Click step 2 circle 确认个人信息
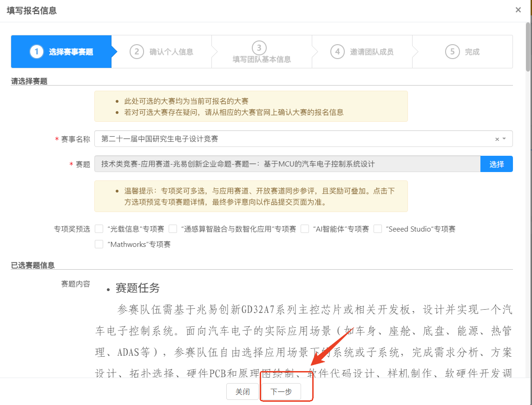 pos(137,52)
